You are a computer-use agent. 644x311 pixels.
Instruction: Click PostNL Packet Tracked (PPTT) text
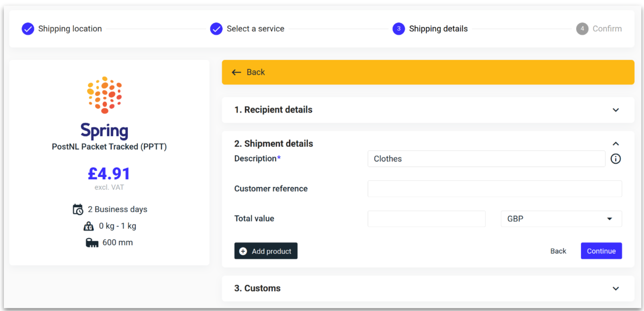(x=109, y=147)
